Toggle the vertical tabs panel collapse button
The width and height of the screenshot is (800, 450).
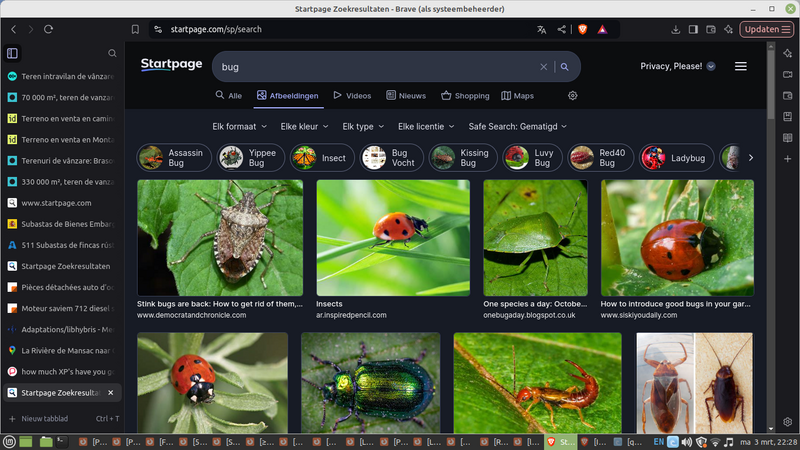12,53
